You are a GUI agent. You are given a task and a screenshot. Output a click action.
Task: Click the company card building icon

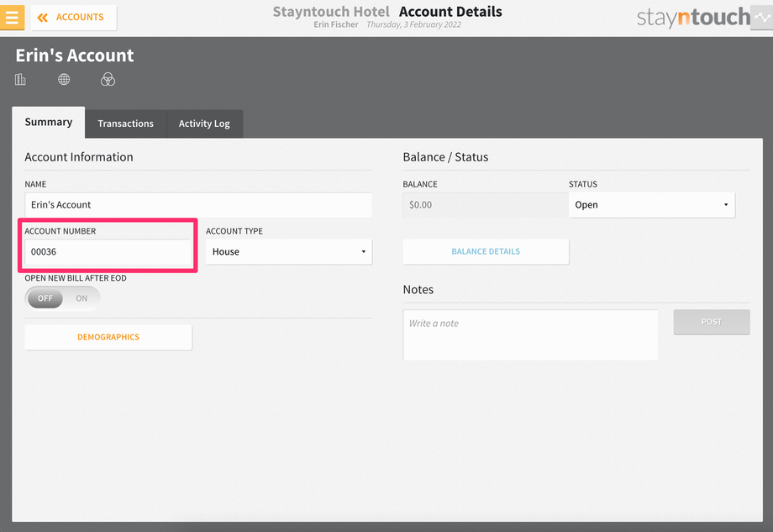pos(20,79)
